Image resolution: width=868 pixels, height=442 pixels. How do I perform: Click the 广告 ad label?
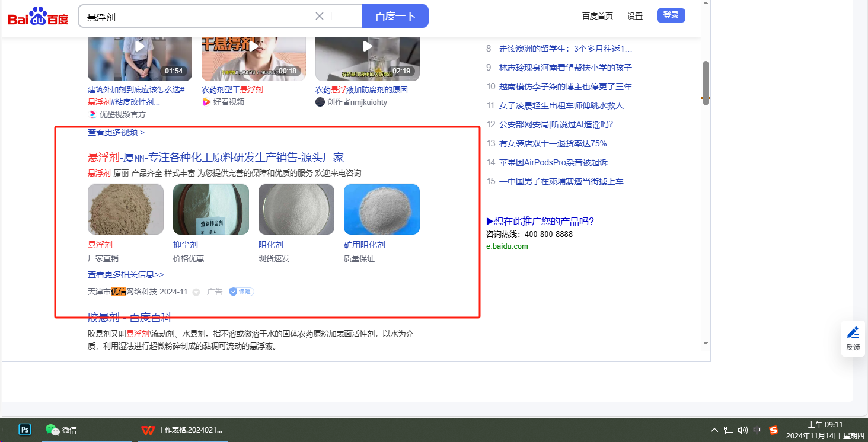pos(215,292)
